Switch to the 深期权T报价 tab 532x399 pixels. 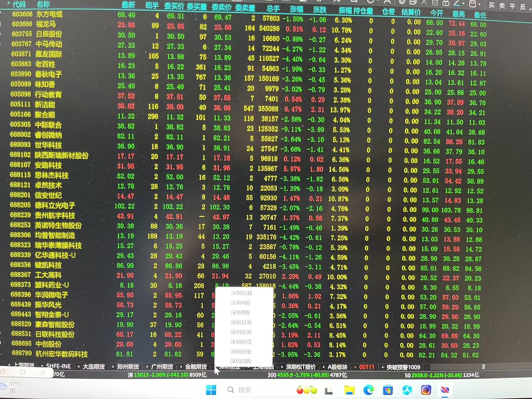[301, 367]
